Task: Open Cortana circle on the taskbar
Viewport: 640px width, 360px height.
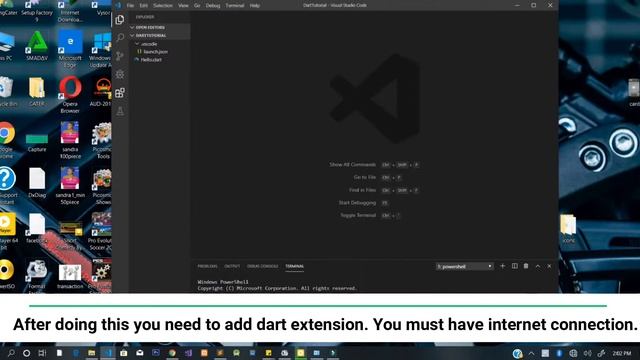Action: click(x=27, y=353)
